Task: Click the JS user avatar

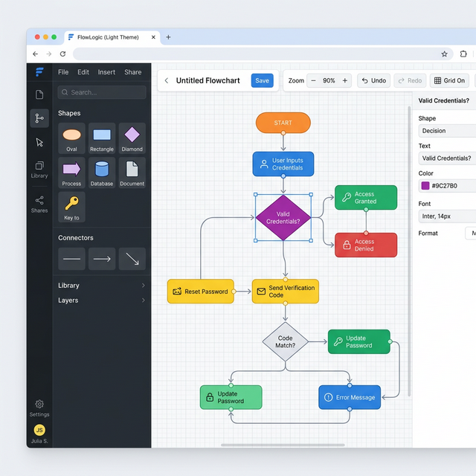Action: coord(39,430)
